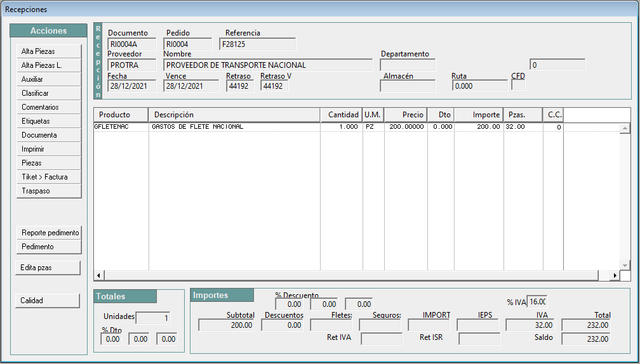Screen dimensions: 640x364
Task: Click the empty Ret ISR field
Action: pos(479,339)
